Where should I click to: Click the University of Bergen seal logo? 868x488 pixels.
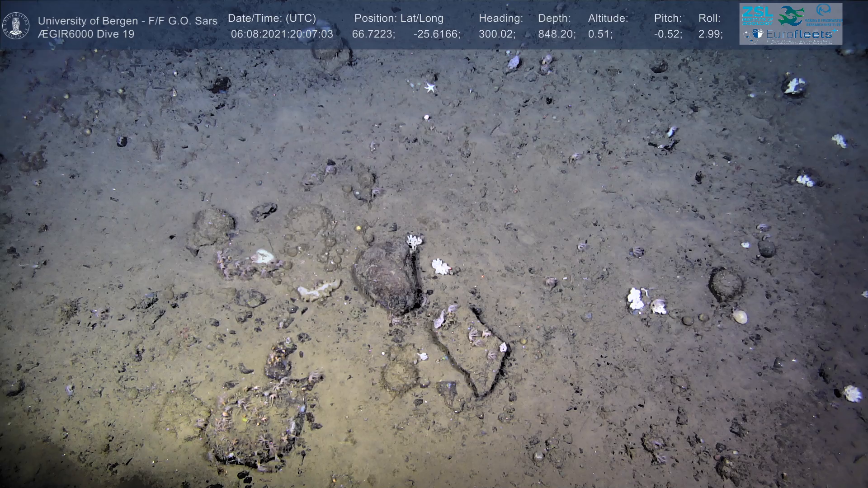coord(16,26)
